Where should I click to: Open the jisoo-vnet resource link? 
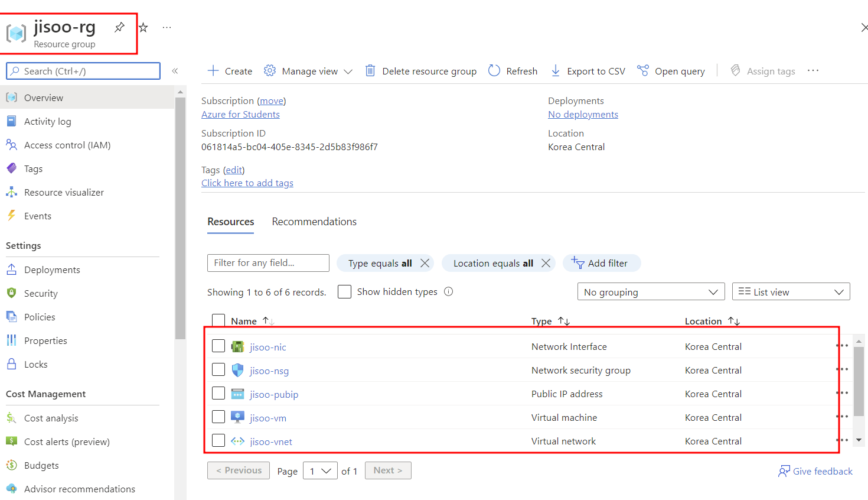tap(271, 441)
